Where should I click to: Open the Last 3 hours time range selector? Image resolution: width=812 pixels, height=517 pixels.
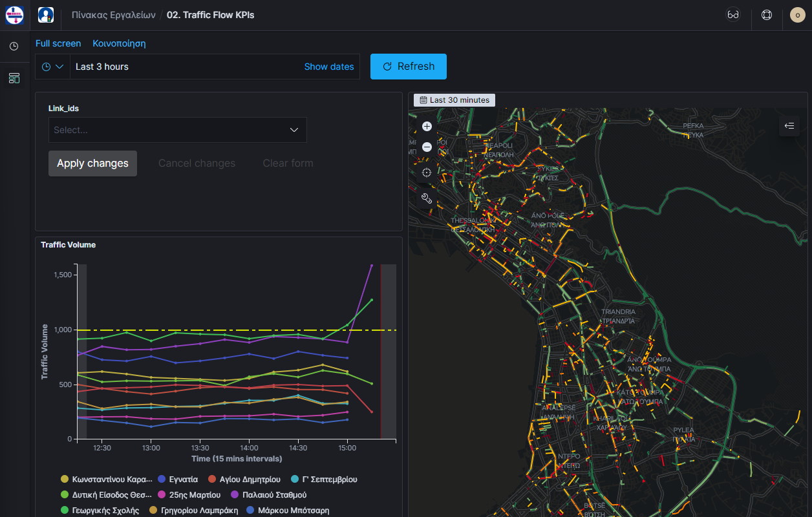(101, 66)
